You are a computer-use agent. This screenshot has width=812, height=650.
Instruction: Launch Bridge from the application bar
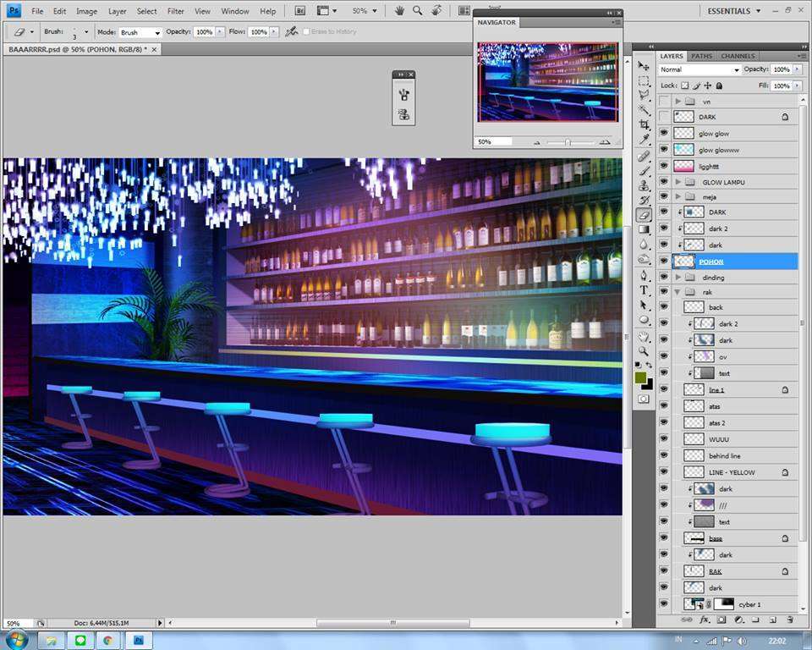(x=300, y=11)
